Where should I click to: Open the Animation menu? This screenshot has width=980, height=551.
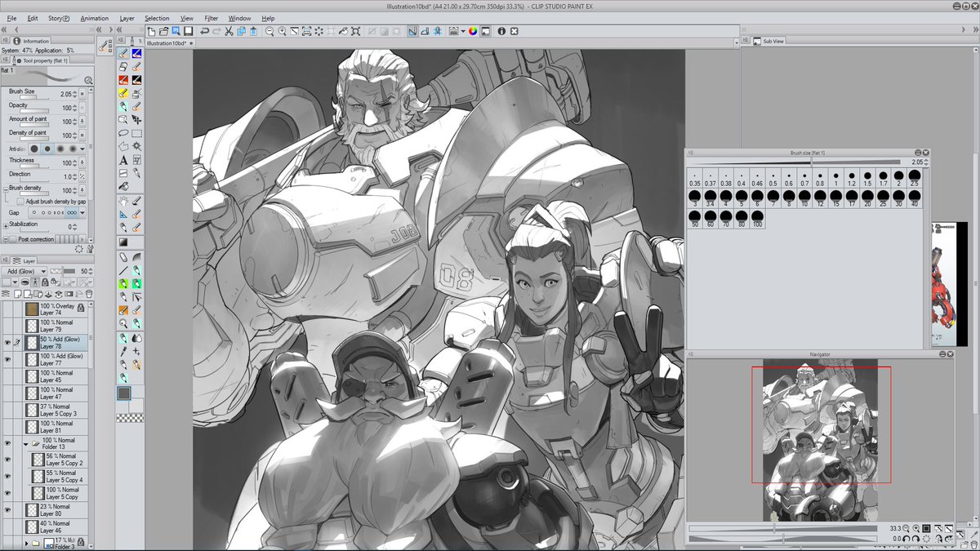[x=95, y=18]
